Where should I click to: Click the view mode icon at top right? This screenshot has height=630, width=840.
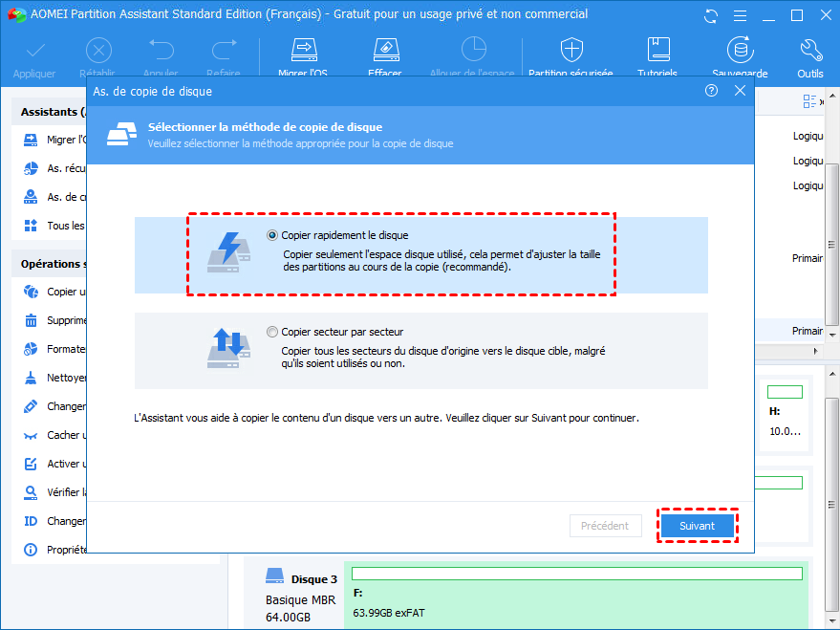click(x=809, y=100)
